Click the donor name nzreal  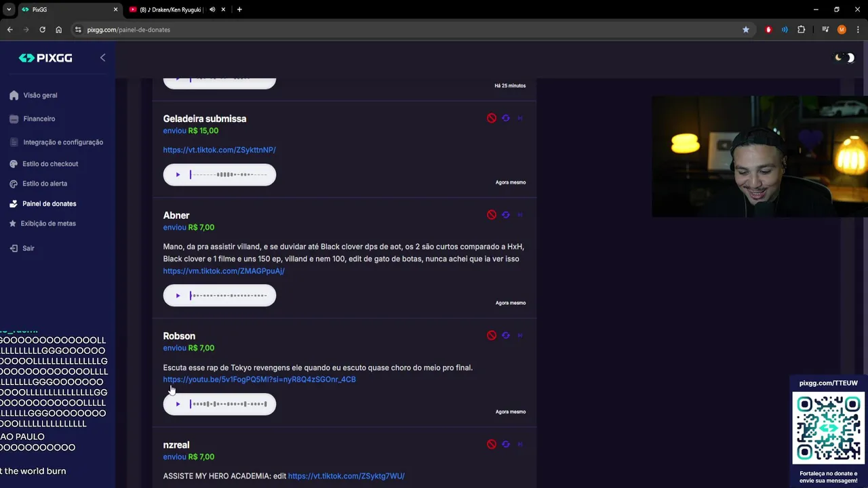(176, 445)
